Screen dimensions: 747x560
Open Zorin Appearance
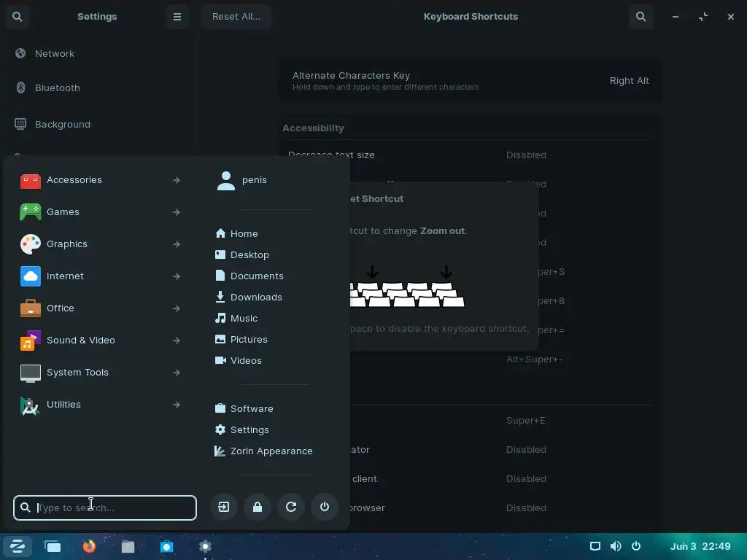[x=264, y=451]
